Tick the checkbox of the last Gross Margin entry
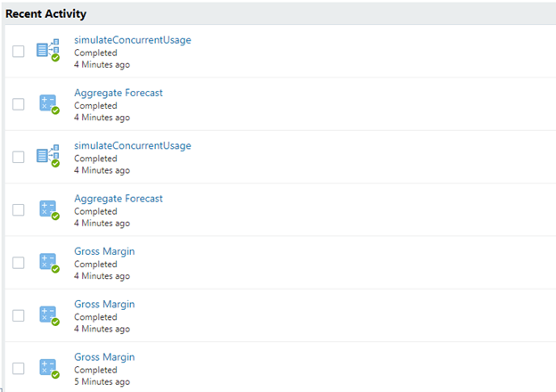The height and width of the screenshot is (392, 556). 19,368
